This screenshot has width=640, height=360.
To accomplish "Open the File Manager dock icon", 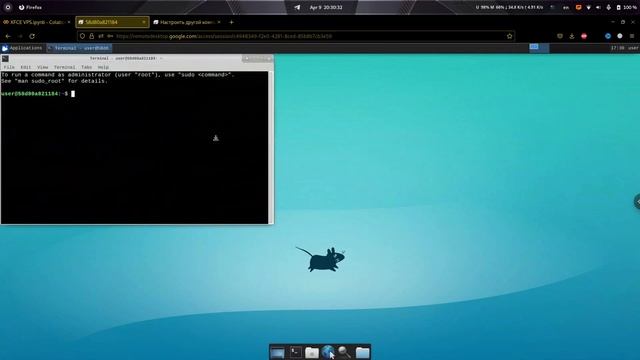I will coord(312,352).
